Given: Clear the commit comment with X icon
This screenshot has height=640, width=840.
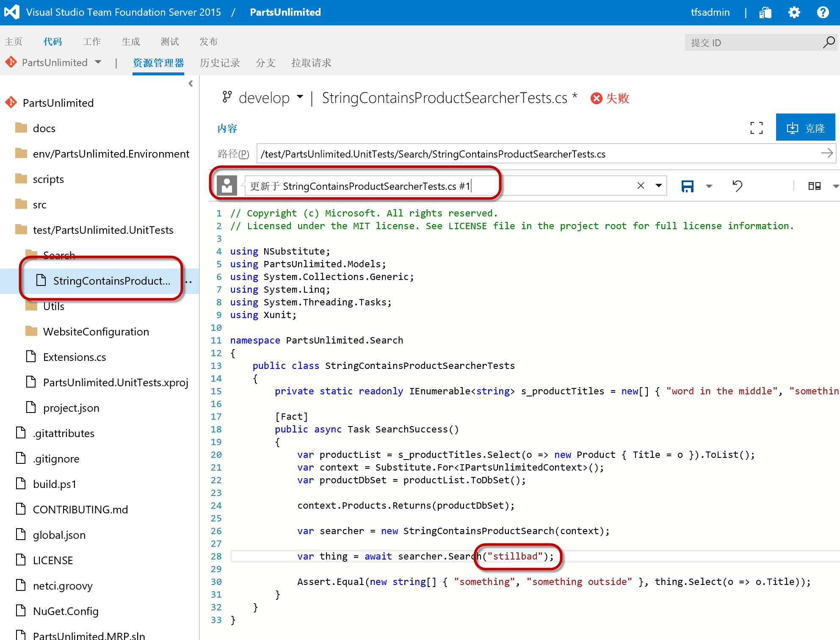Looking at the screenshot, I should click(641, 186).
